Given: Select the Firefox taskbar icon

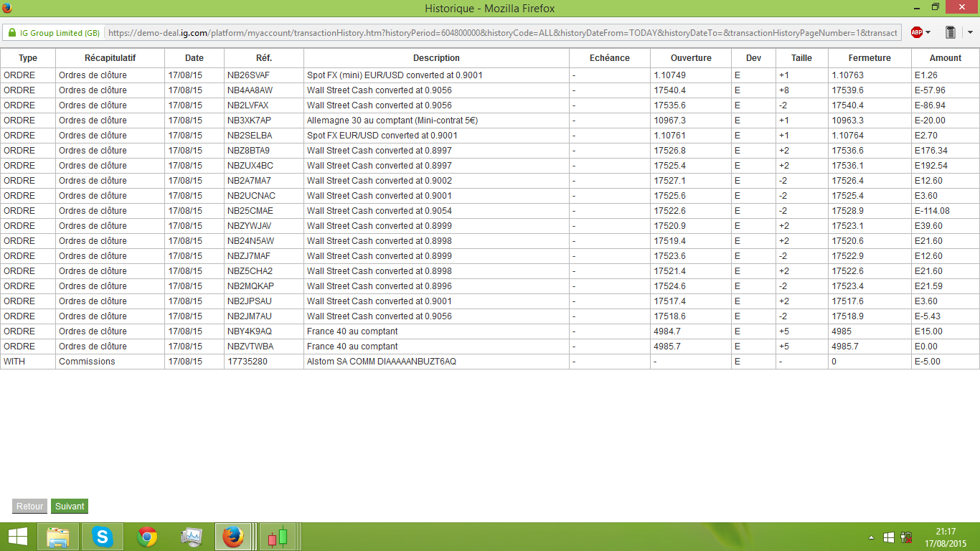Looking at the screenshot, I should coord(232,537).
